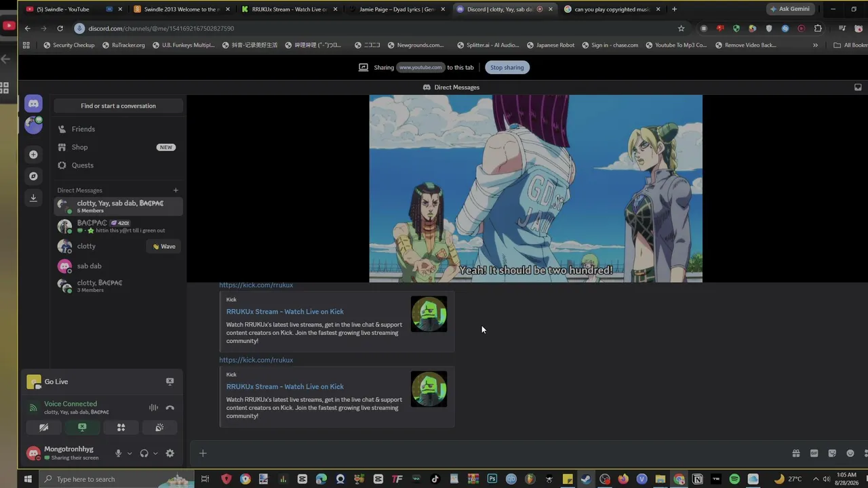This screenshot has height=488, width=868.
Task: Click the Download Apps icon in Discord sidebar
Action: (x=33, y=198)
